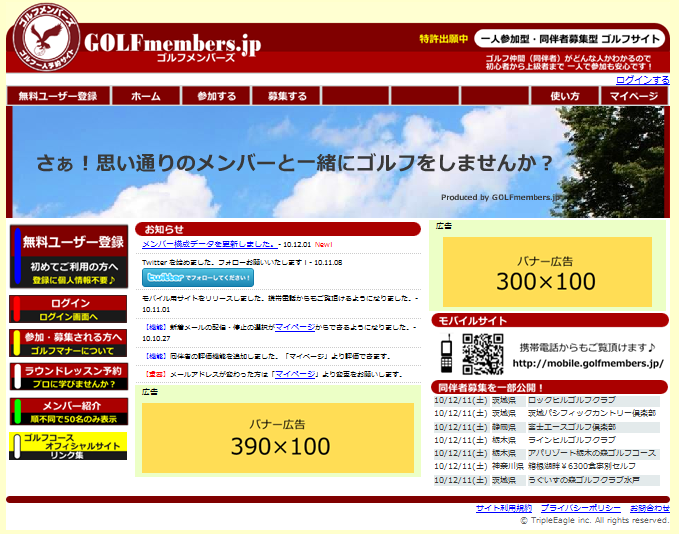This screenshot has height=534, width=679.
Task: Click the QR code image
Action: click(483, 354)
